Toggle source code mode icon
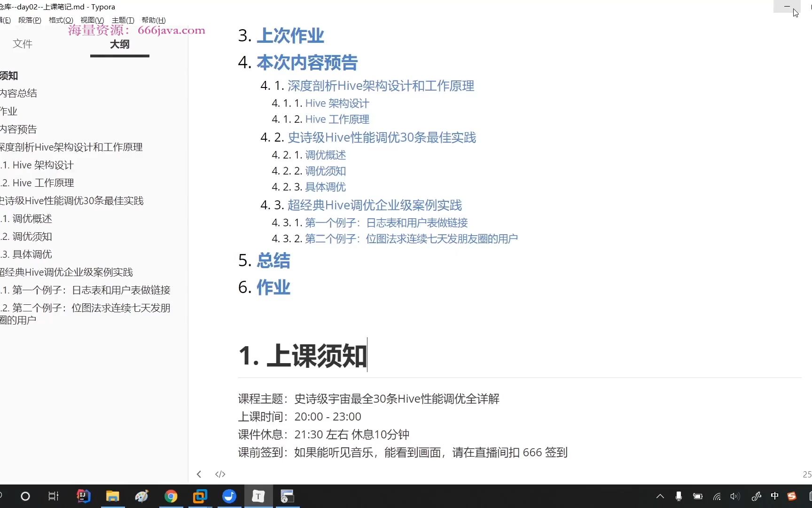Image resolution: width=812 pixels, height=508 pixels. tap(220, 474)
